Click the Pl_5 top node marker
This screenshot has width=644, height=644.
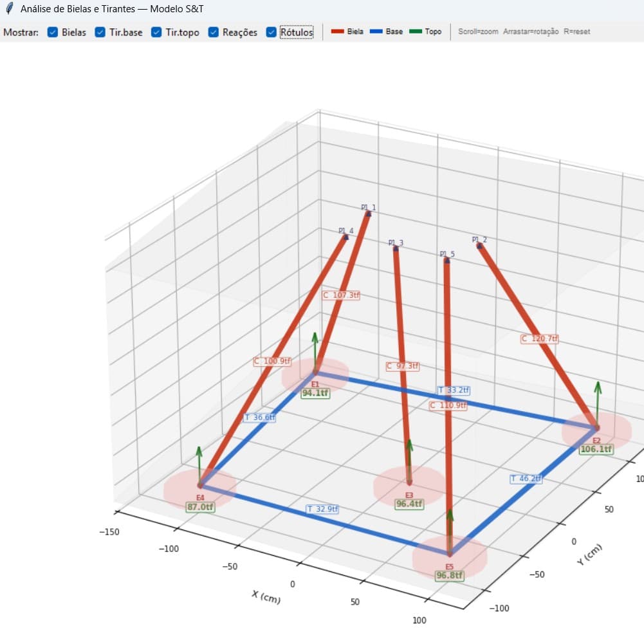447,260
